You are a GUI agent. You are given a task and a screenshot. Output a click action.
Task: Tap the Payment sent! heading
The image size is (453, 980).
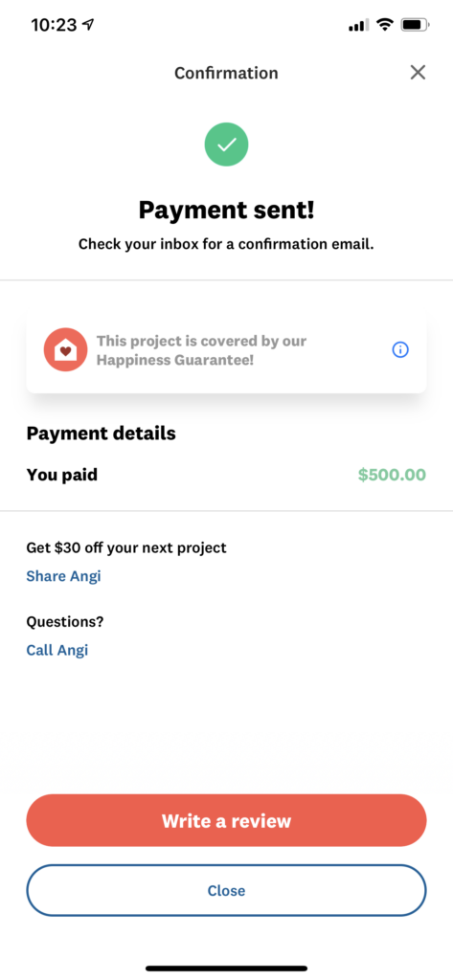coord(226,210)
